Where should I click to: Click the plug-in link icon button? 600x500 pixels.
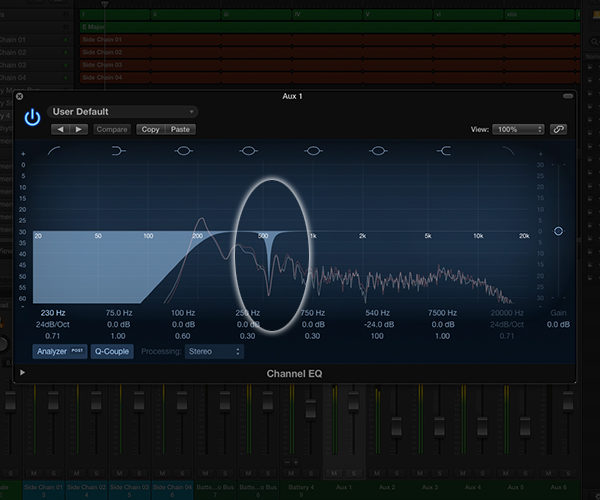pos(558,129)
